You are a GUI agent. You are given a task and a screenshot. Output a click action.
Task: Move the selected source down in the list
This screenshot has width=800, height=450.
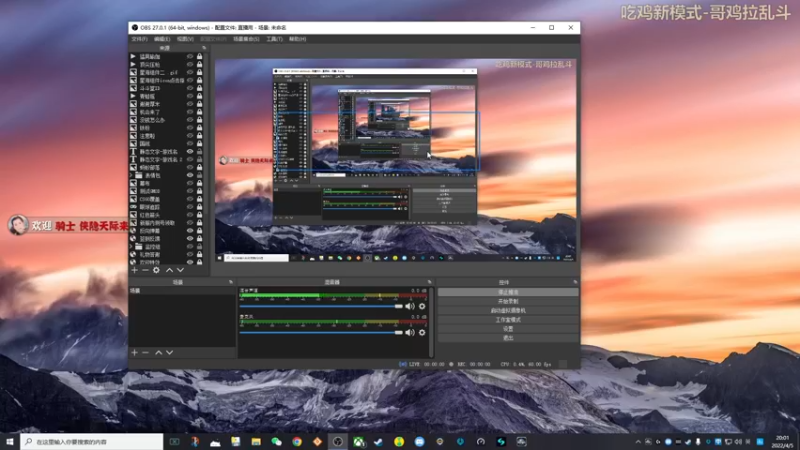coord(180,270)
